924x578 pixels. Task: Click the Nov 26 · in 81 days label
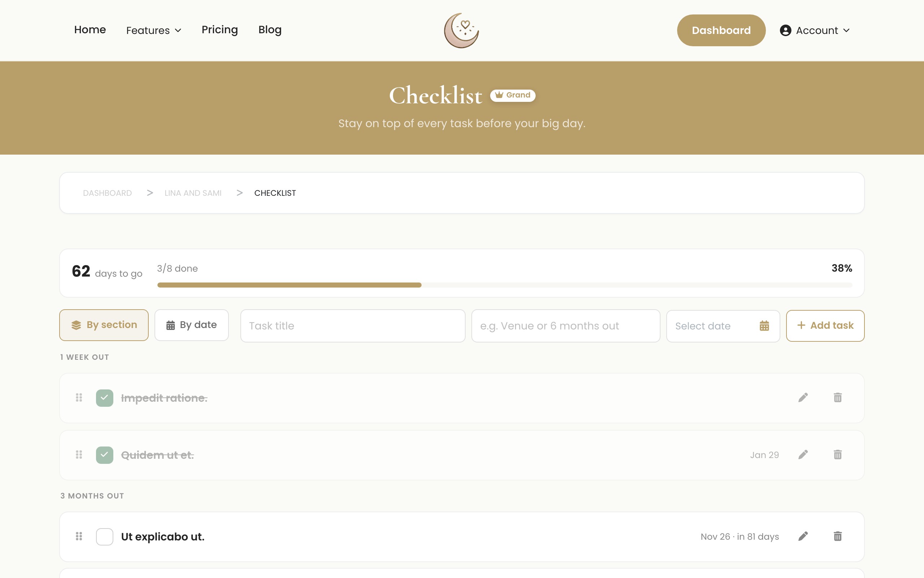coord(740,537)
